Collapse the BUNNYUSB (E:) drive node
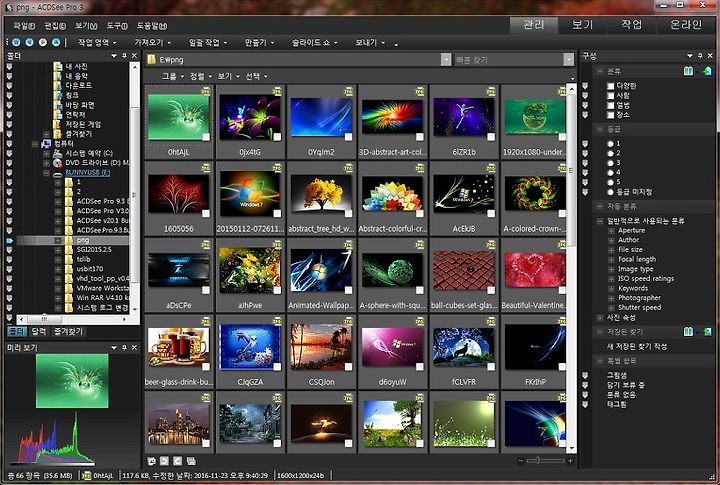 click(46, 173)
